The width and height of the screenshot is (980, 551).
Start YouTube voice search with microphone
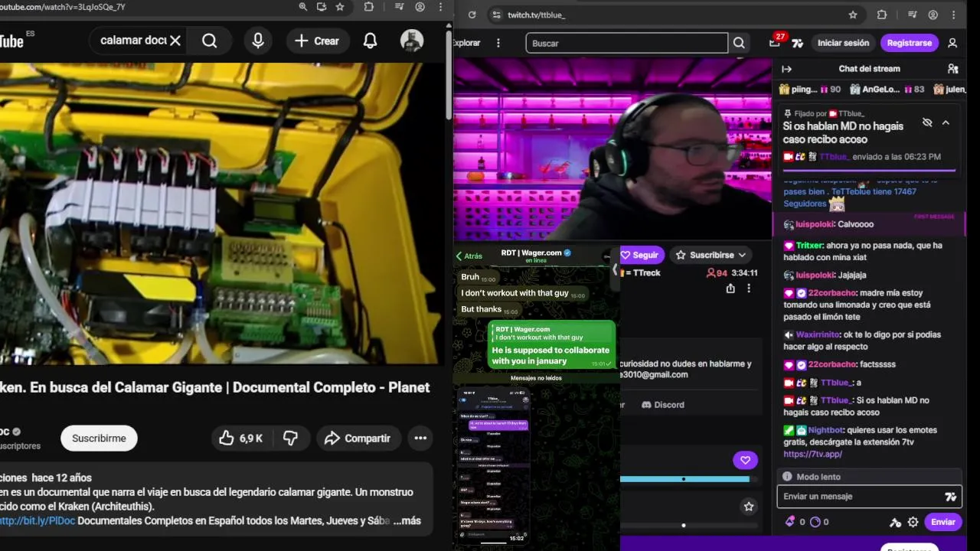[x=258, y=41]
